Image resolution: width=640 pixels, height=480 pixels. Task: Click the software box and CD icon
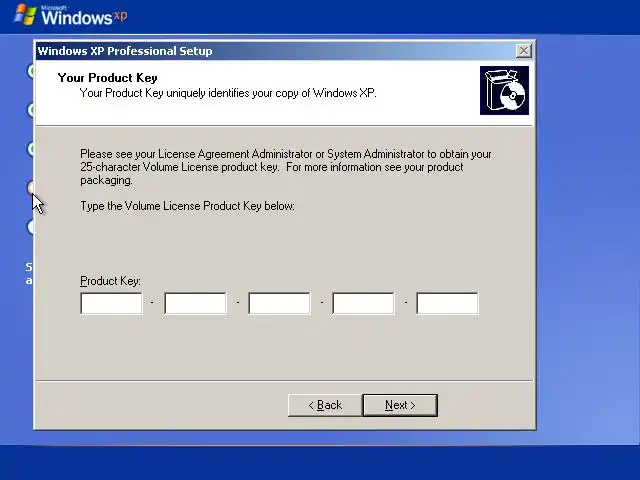(x=504, y=91)
